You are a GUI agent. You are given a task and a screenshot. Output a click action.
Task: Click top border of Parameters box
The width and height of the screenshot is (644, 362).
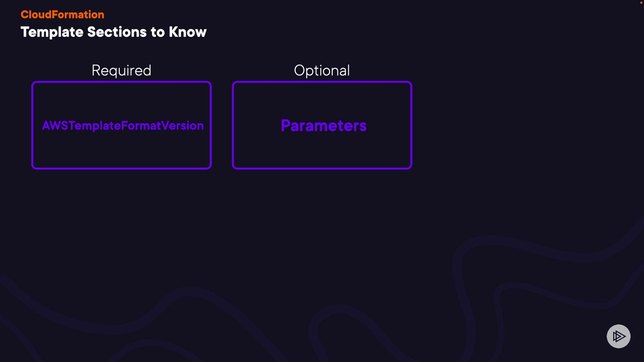(322, 82)
